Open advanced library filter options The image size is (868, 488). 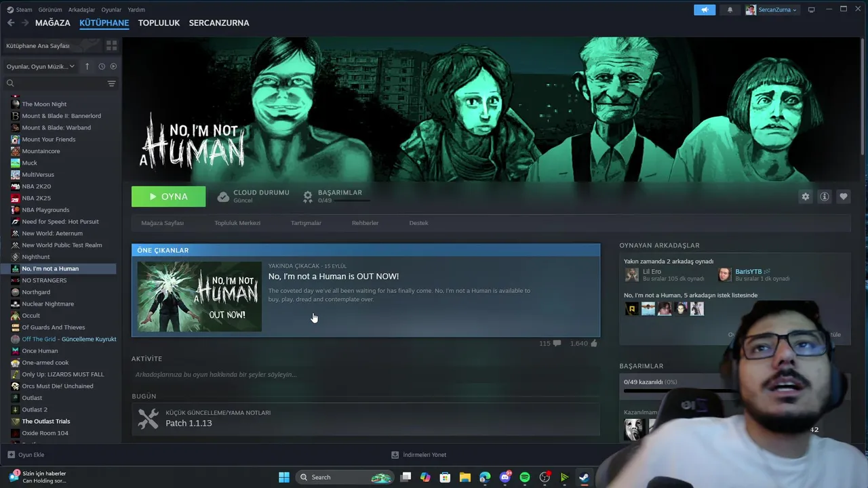coord(111,83)
